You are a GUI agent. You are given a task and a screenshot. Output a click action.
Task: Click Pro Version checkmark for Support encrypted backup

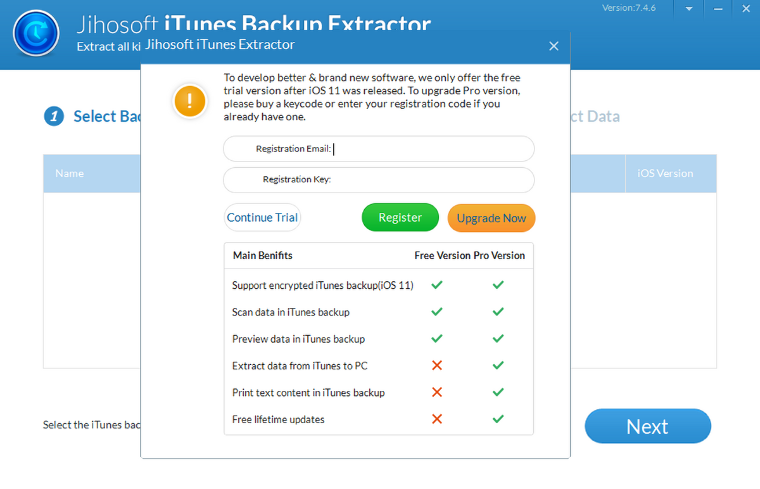click(498, 285)
